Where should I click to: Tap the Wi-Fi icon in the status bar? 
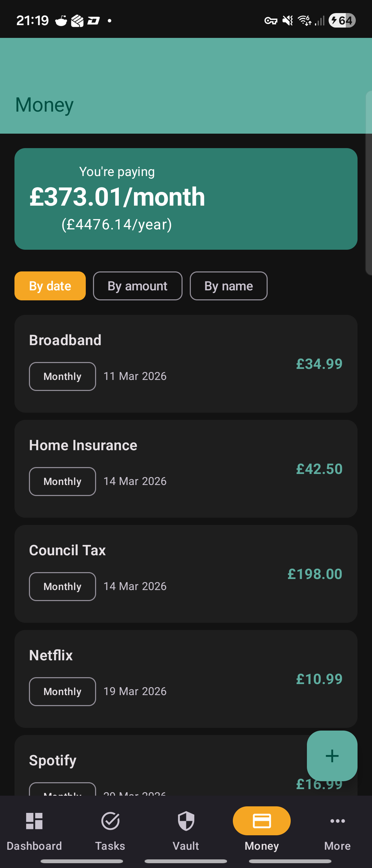pyautogui.click(x=303, y=21)
